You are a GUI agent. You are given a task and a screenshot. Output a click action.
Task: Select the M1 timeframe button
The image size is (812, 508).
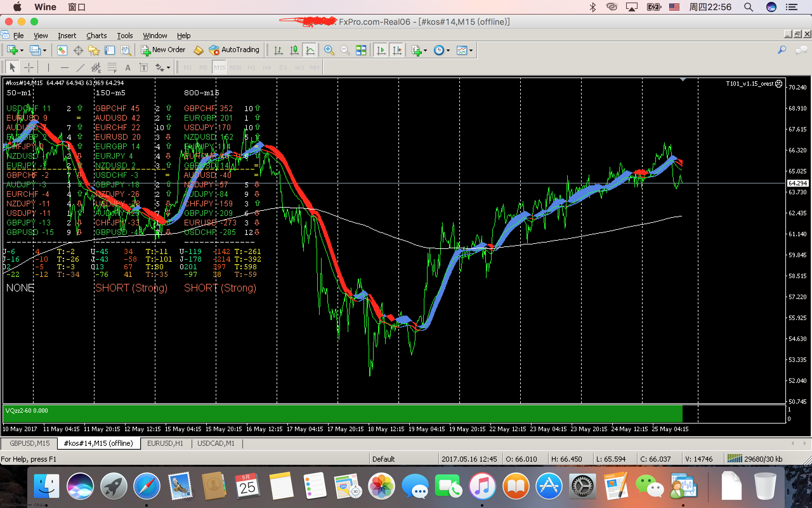(187, 68)
